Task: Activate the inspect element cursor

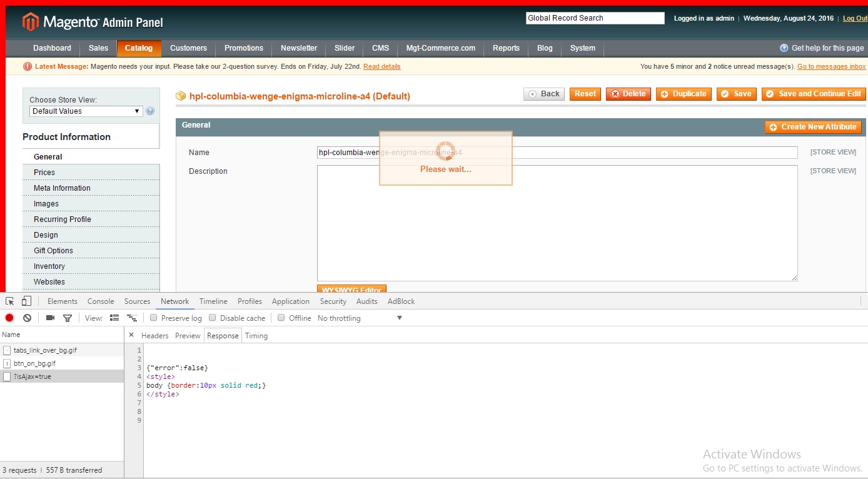Action: click(x=9, y=301)
